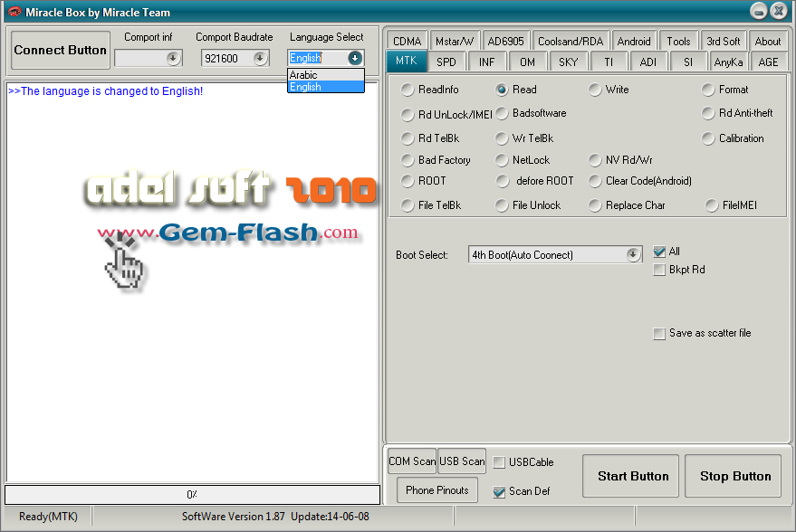Select FileIMEI radio option
Screen dimensions: 796x532
713,205
